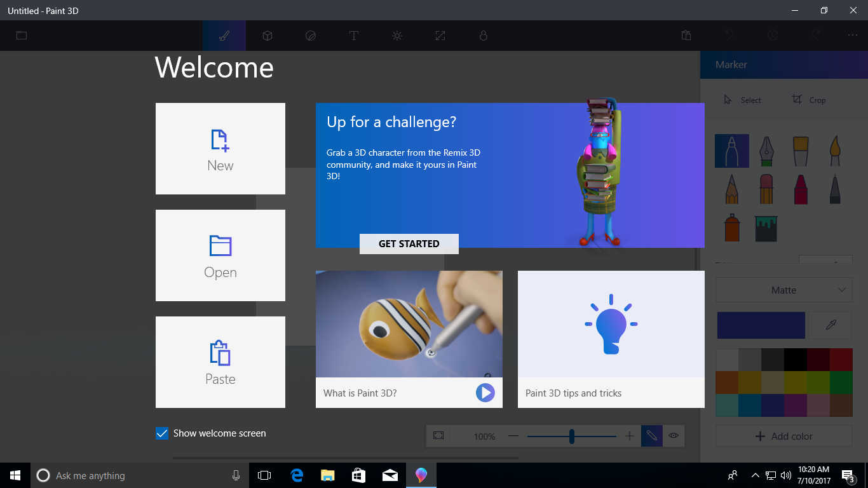Screen dimensions: 868x488
Task: Show hidden system tray icons chevron
Action: click(x=756, y=475)
